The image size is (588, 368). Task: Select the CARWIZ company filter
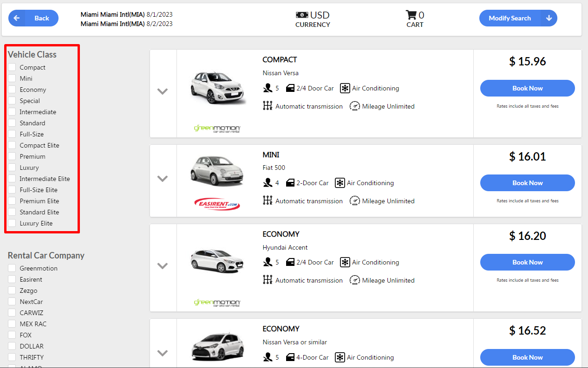tap(12, 313)
